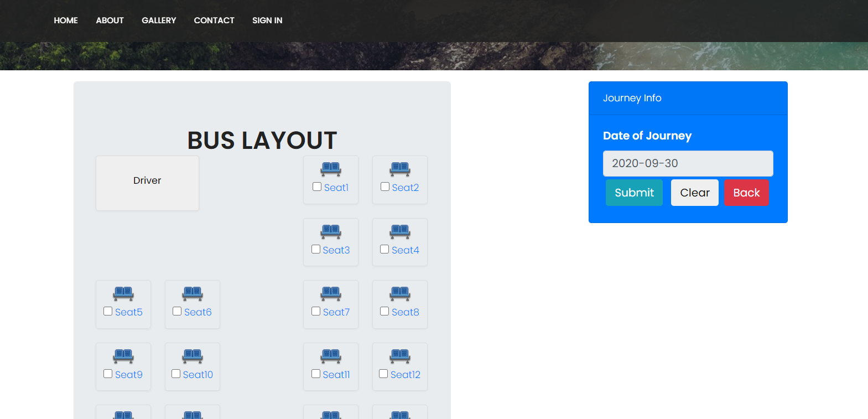The height and width of the screenshot is (419, 868).
Task: Navigate to the About page
Action: point(110,20)
